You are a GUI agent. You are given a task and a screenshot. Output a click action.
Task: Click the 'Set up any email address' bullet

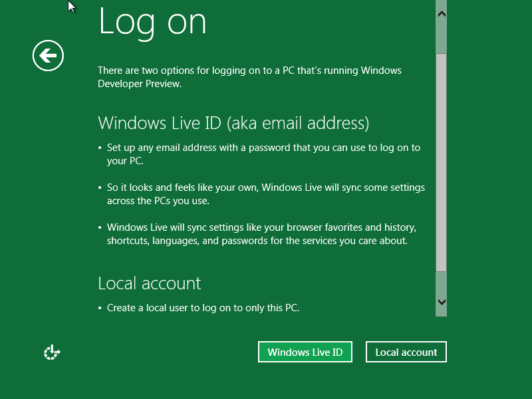coord(263,154)
